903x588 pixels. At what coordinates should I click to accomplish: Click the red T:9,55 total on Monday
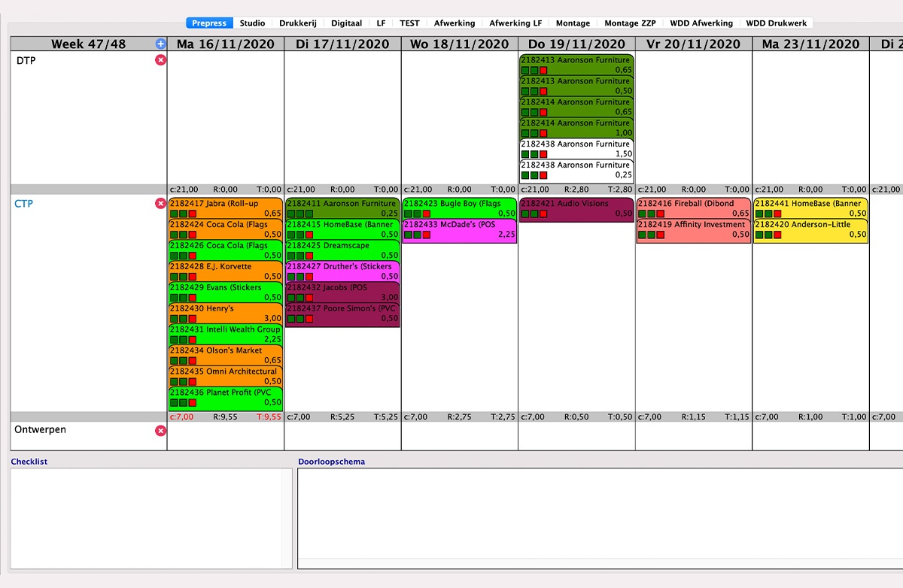pos(269,417)
